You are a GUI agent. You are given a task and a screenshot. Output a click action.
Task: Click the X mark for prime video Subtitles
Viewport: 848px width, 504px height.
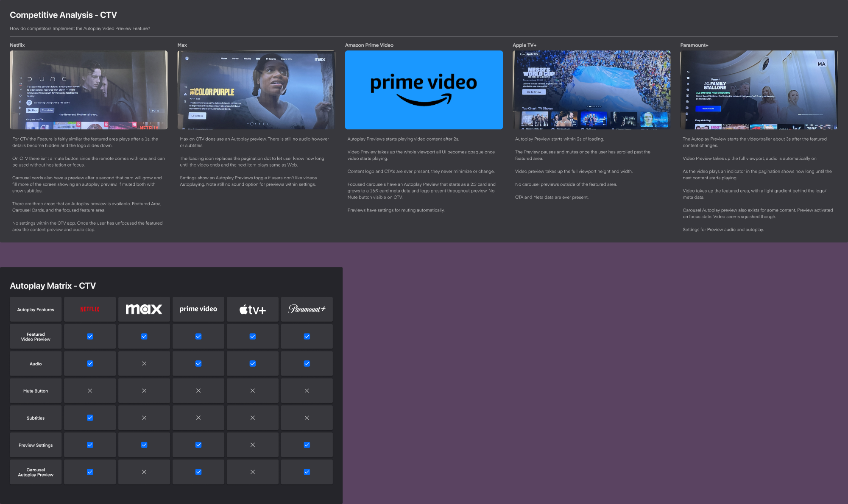[x=198, y=418]
